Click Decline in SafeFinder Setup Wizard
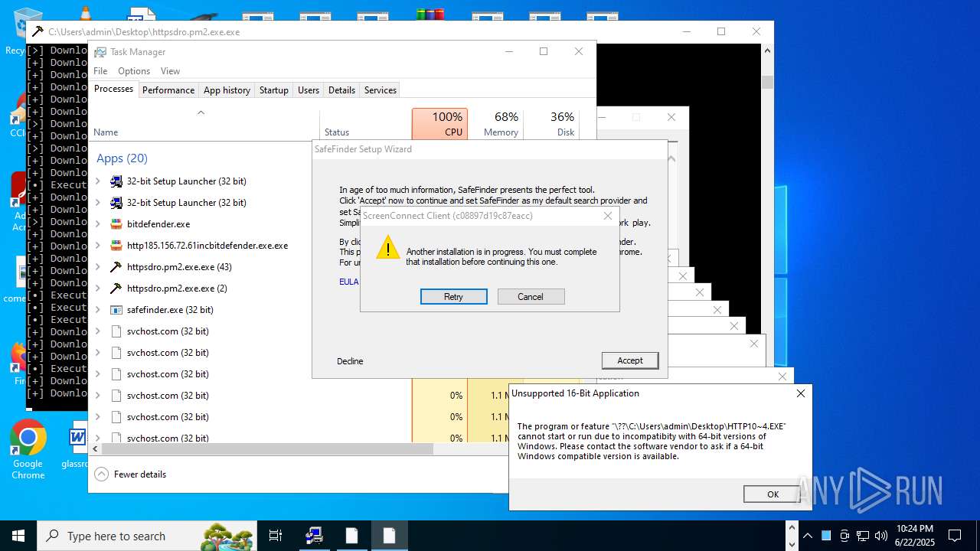The image size is (980, 551). click(x=350, y=361)
